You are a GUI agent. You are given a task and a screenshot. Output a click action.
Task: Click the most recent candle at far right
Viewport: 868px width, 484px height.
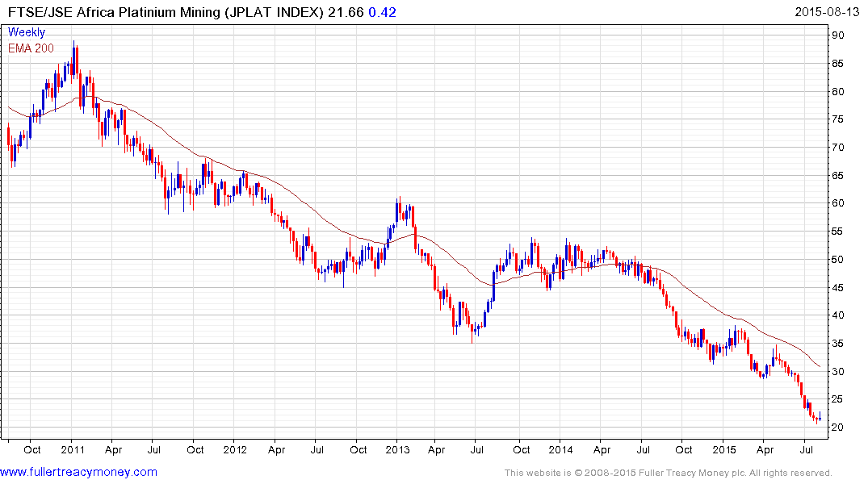point(820,417)
